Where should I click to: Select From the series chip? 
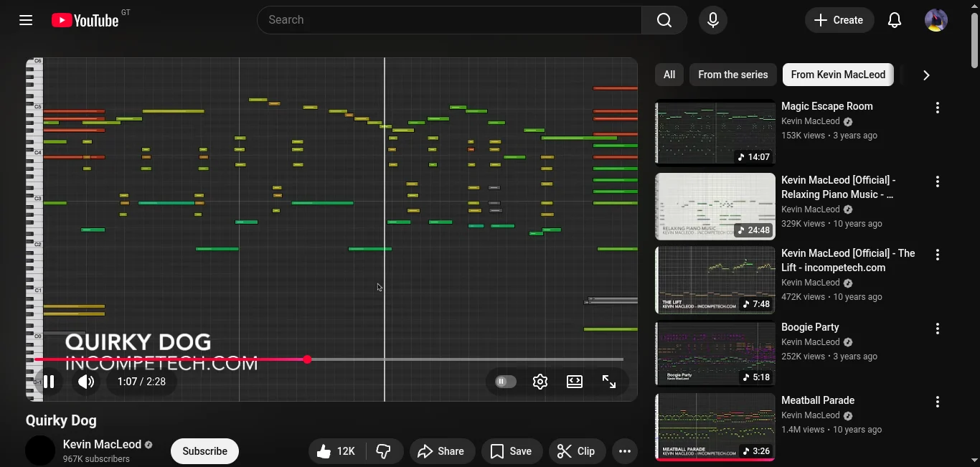pos(732,75)
